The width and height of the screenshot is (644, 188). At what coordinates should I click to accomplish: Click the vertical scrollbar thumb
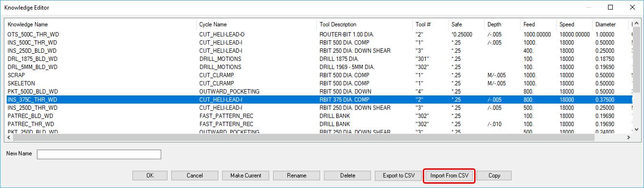[637, 59]
